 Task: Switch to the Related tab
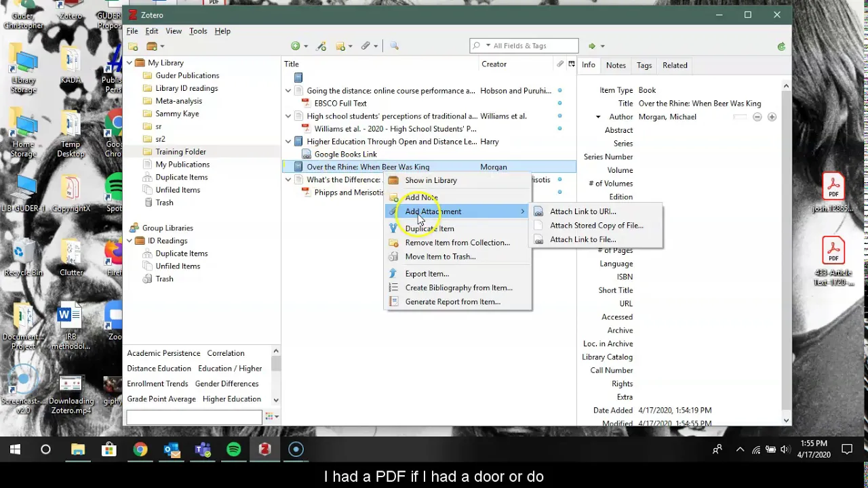(675, 65)
